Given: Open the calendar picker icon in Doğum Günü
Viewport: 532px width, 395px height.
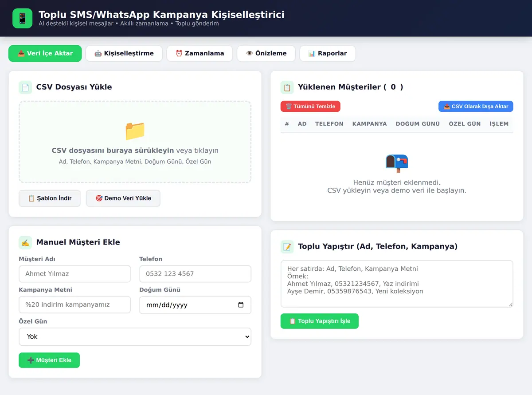Looking at the screenshot, I should click(241, 305).
